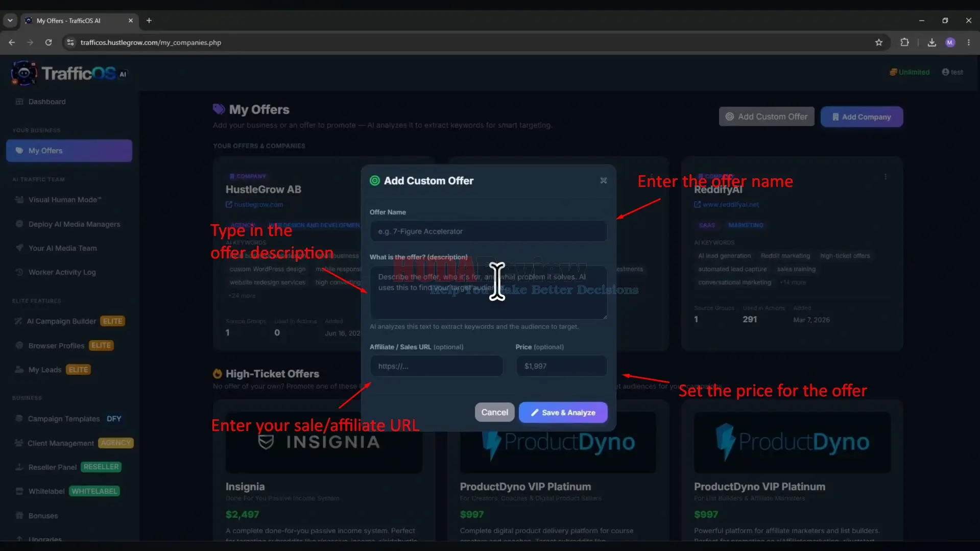Open Worker Activity Log
The width and height of the screenshot is (980, 551).
(x=62, y=272)
